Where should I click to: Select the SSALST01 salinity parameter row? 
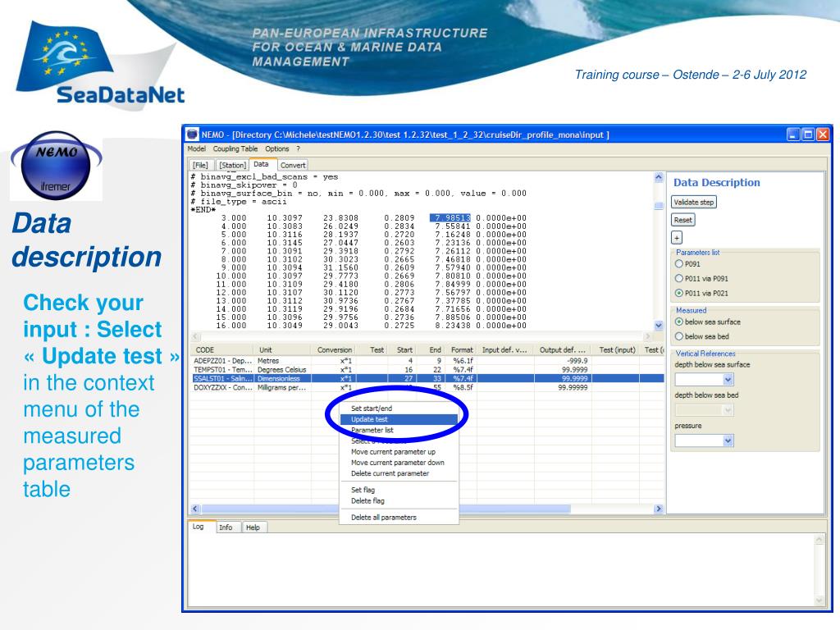pos(427,378)
